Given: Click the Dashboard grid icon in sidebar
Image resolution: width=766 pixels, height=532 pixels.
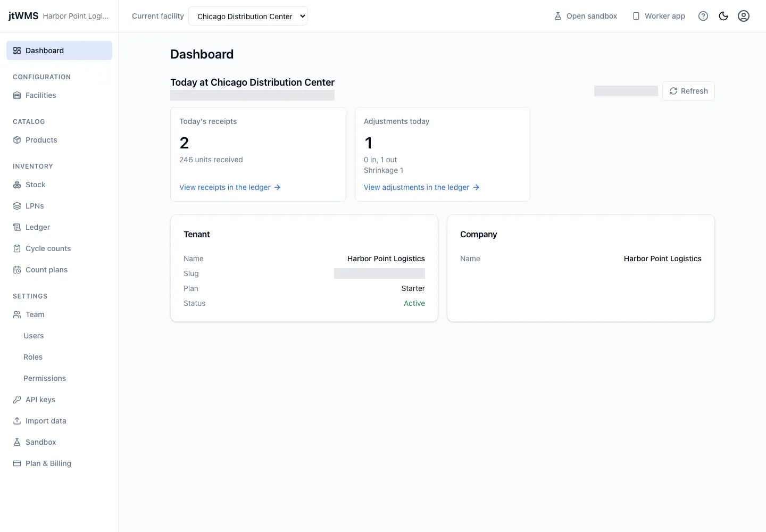Looking at the screenshot, I should (x=17, y=51).
